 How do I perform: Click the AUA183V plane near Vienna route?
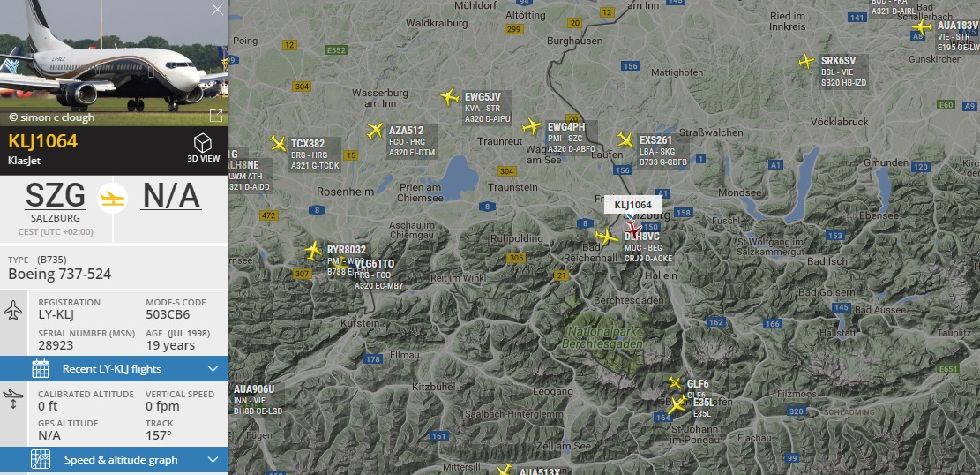tap(922, 26)
